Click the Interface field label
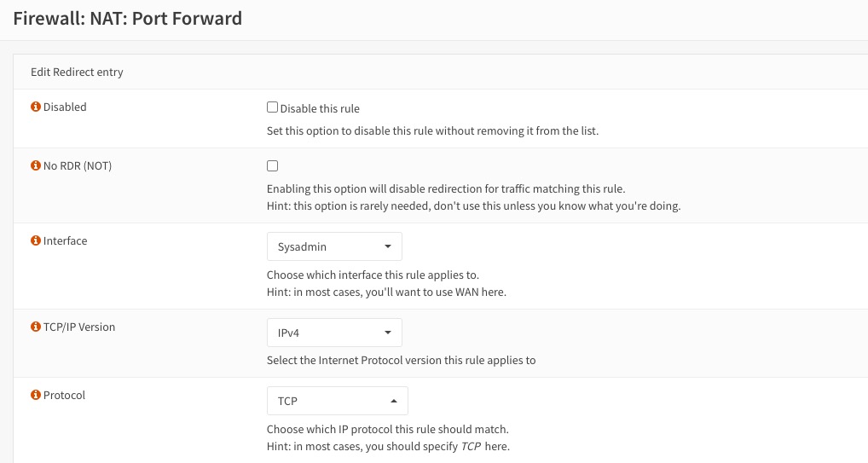 point(66,241)
